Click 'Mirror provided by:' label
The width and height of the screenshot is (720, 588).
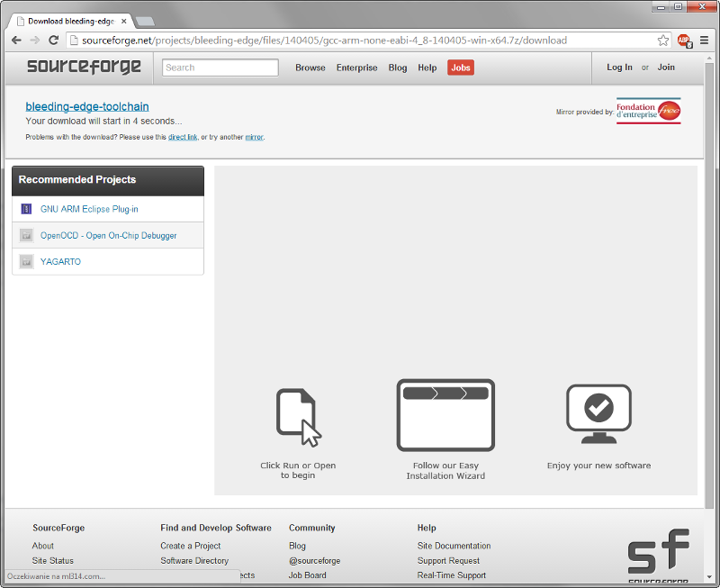584,112
